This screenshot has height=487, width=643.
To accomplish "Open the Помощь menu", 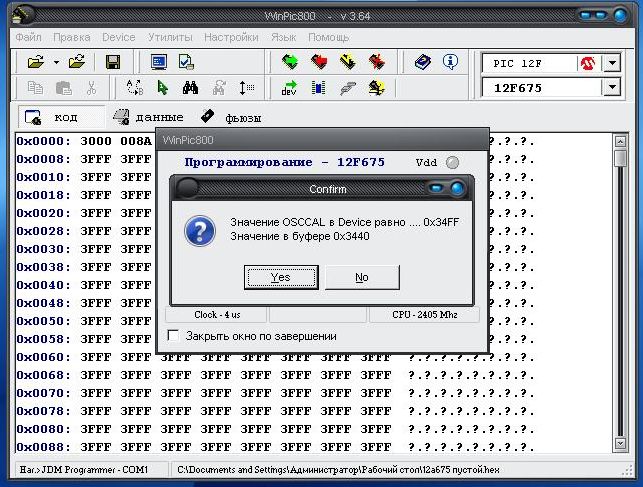I will tap(328, 37).
